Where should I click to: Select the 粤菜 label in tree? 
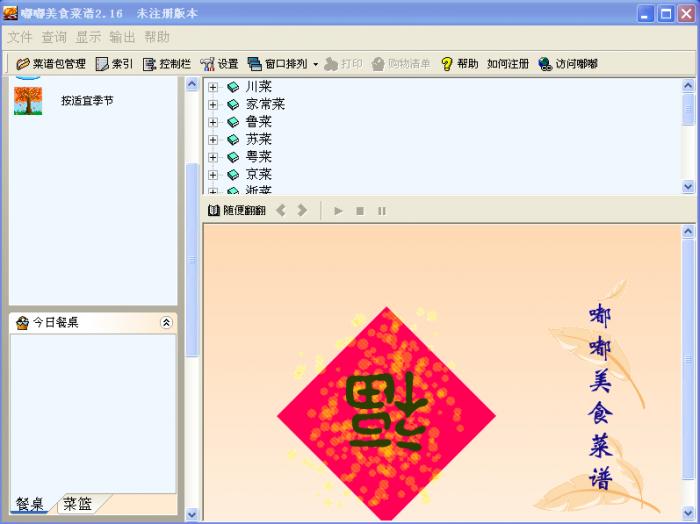(x=258, y=157)
